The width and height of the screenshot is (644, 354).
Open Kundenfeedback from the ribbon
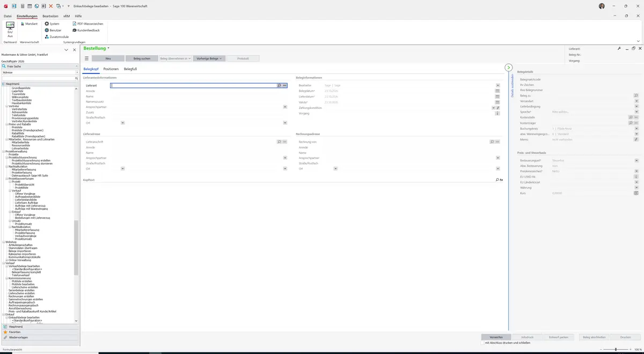coord(86,30)
